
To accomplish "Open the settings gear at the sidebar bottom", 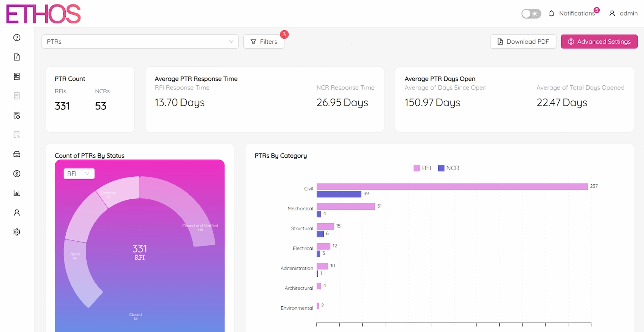I will pyautogui.click(x=16, y=232).
